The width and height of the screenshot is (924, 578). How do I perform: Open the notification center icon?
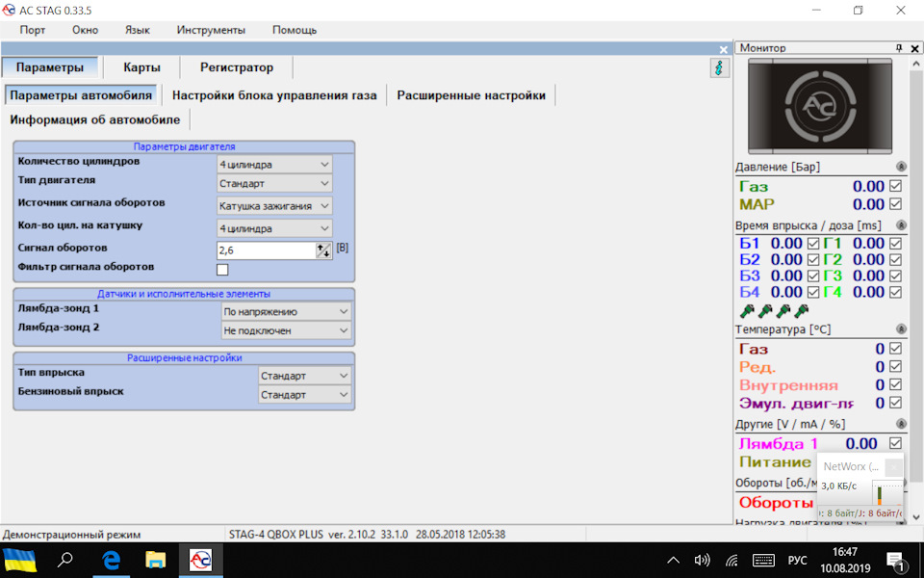click(x=895, y=561)
